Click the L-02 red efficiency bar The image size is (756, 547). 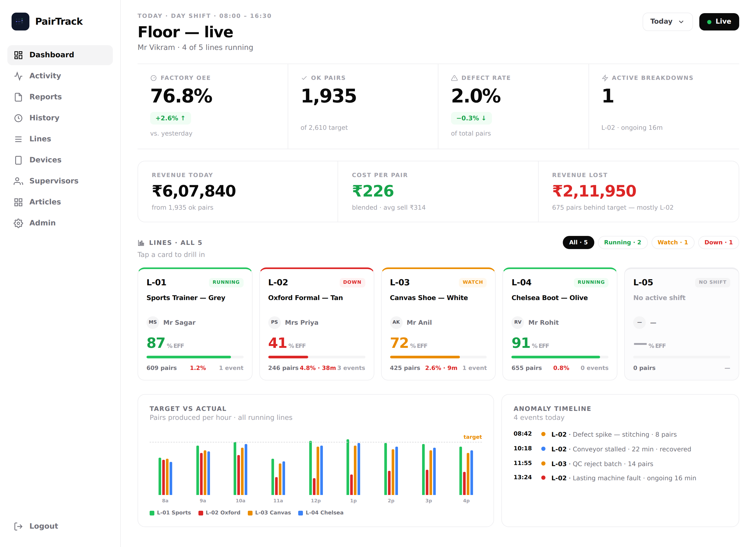coord(288,357)
